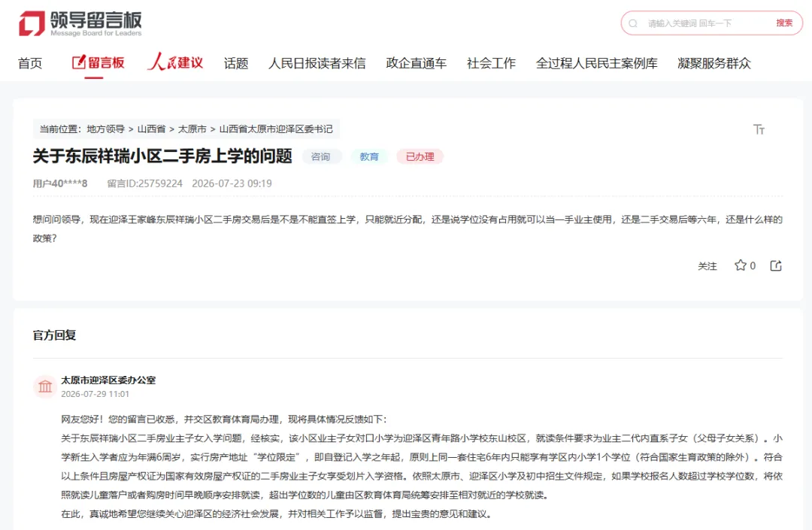This screenshot has height=530, width=812.
Task: Click the 咨询 tag
Action: pyautogui.click(x=321, y=156)
